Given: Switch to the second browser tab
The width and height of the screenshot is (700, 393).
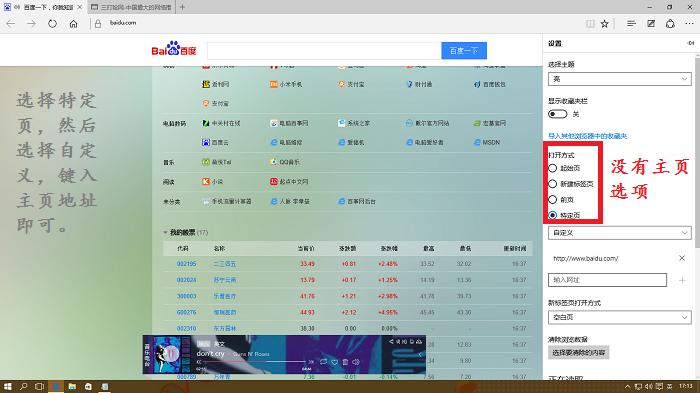Looking at the screenshot, I should [131, 7].
